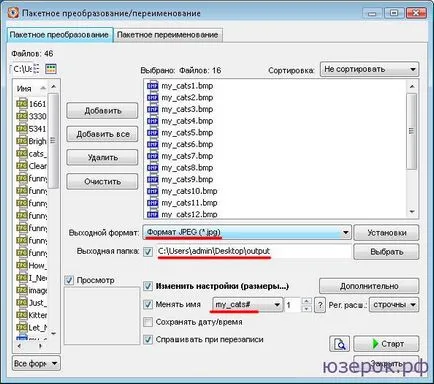Click the start number field
434x384 pixels.
292,305
